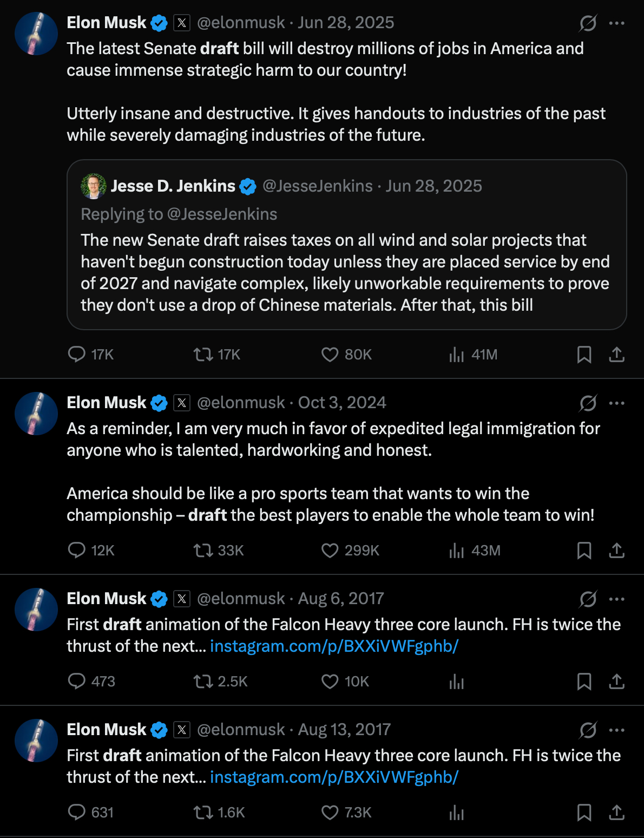The height and width of the screenshot is (838, 644).
Task: Bookmark the Aug 6, 2017 tweet
Action: click(x=584, y=682)
